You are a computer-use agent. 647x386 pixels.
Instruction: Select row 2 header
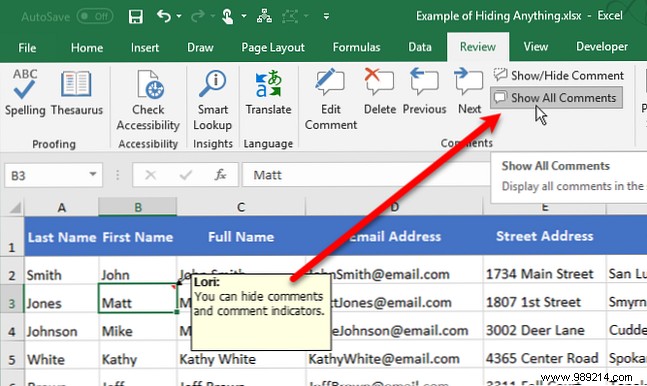[12, 275]
